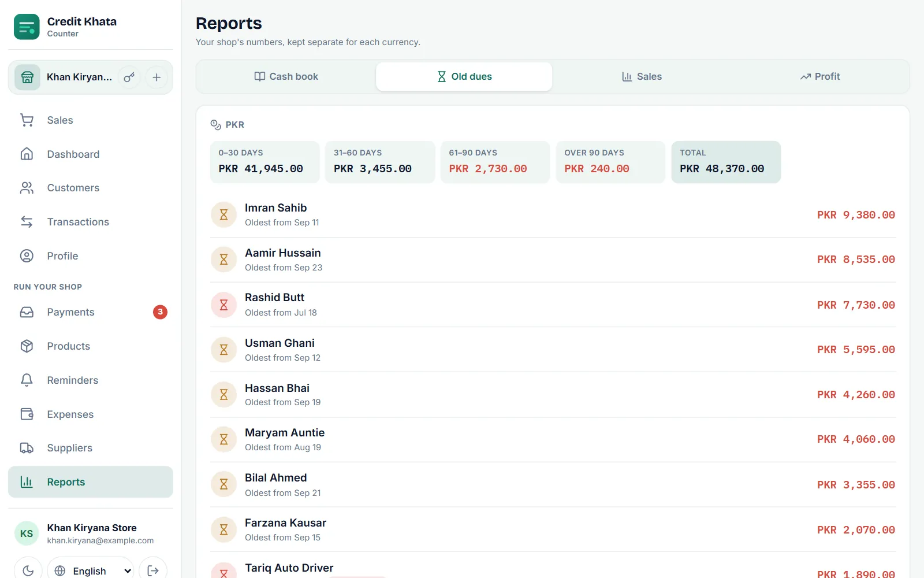Go to Reminders
This screenshot has width=924, height=578.
(91, 380)
